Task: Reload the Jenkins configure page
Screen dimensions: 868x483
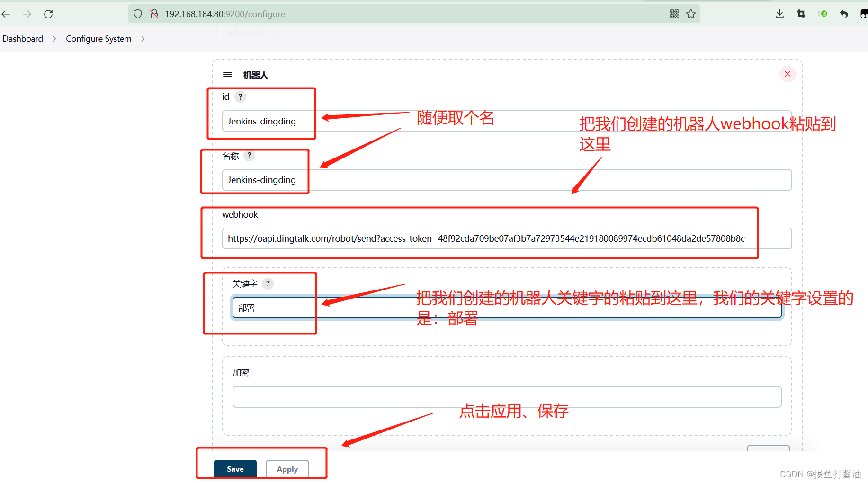Action: pyautogui.click(x=48, y=14)
